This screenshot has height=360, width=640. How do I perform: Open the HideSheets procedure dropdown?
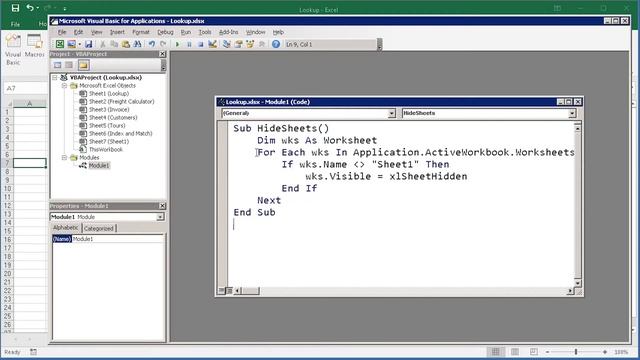pyautogui.click(x=572, y=113)
